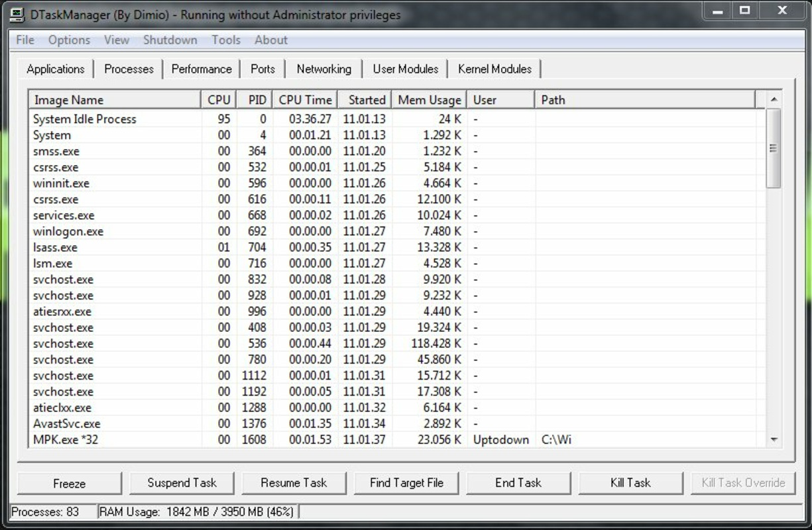Sort by Mem Usage column header
The height and width of the screenshot is (530, 812).
pos(430,100)
